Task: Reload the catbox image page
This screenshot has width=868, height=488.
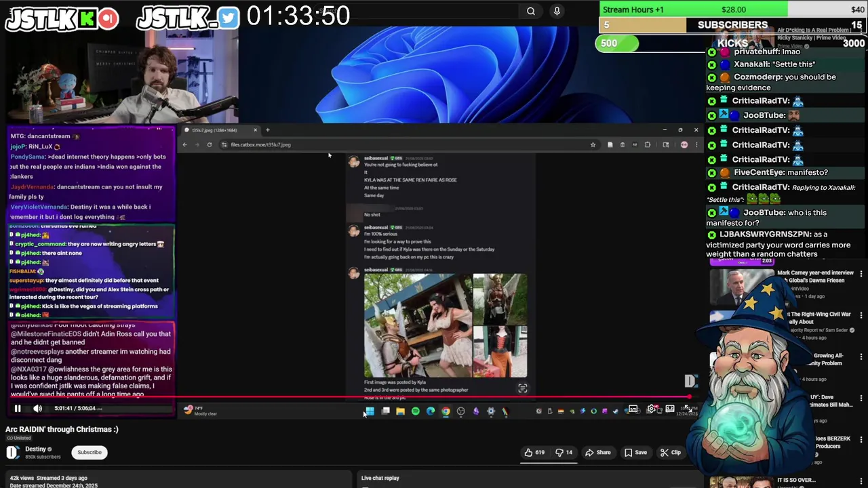Action: 209,144
